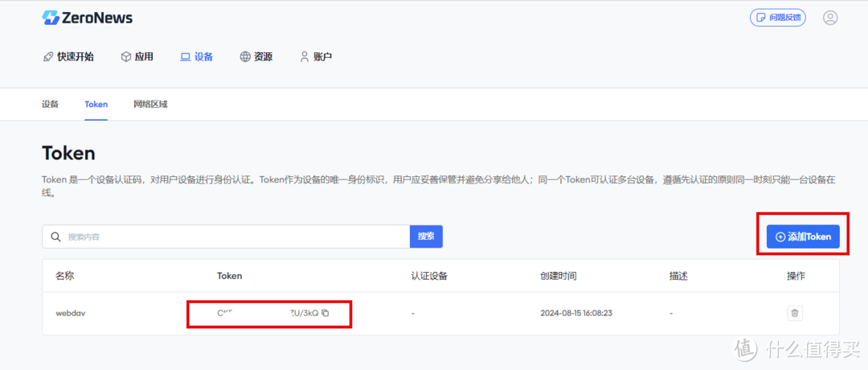Select 设备 in the top navigation
868x370 pixels.
pos(197,57)
